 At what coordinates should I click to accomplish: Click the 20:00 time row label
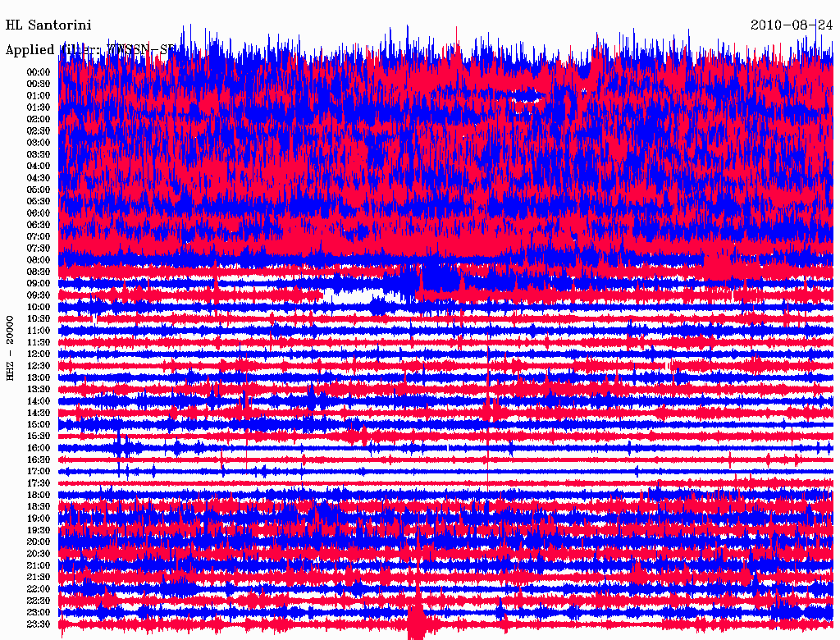click(x=39, y=542)
